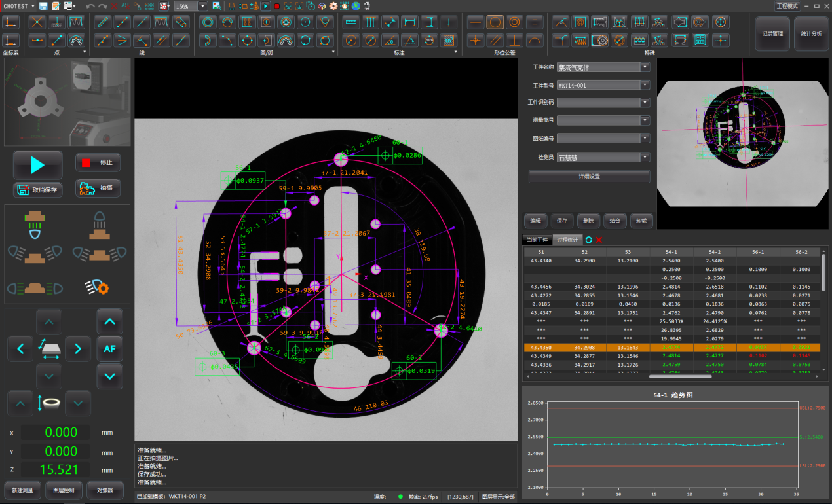Switch to the 当前工件 tab
This screenshot has width=832, height=504.
coord(537,240)
